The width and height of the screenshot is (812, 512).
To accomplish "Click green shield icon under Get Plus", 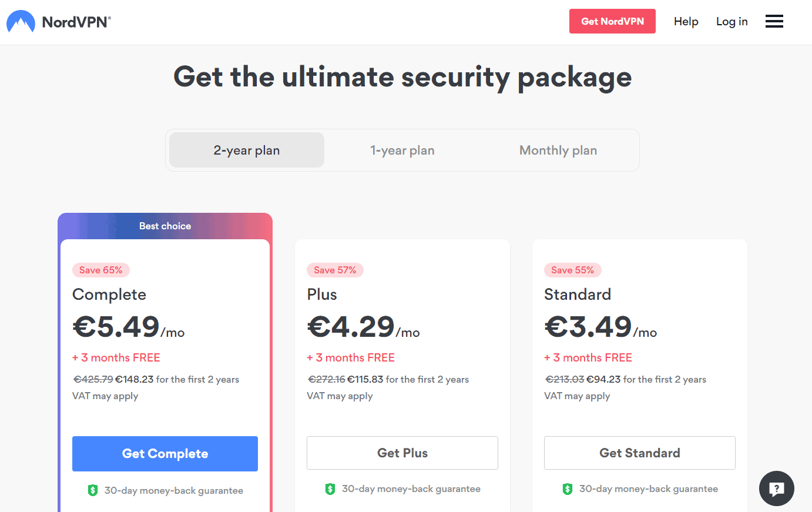I will (330, 488).
